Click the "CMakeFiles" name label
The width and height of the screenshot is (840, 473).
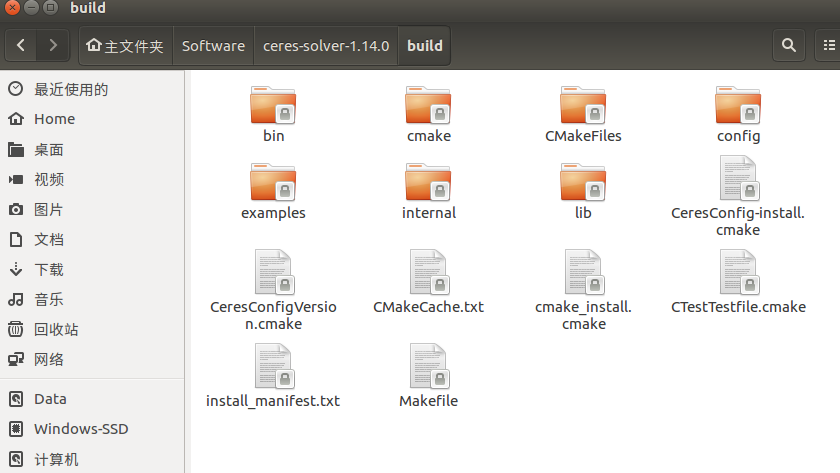click(583, 136)
